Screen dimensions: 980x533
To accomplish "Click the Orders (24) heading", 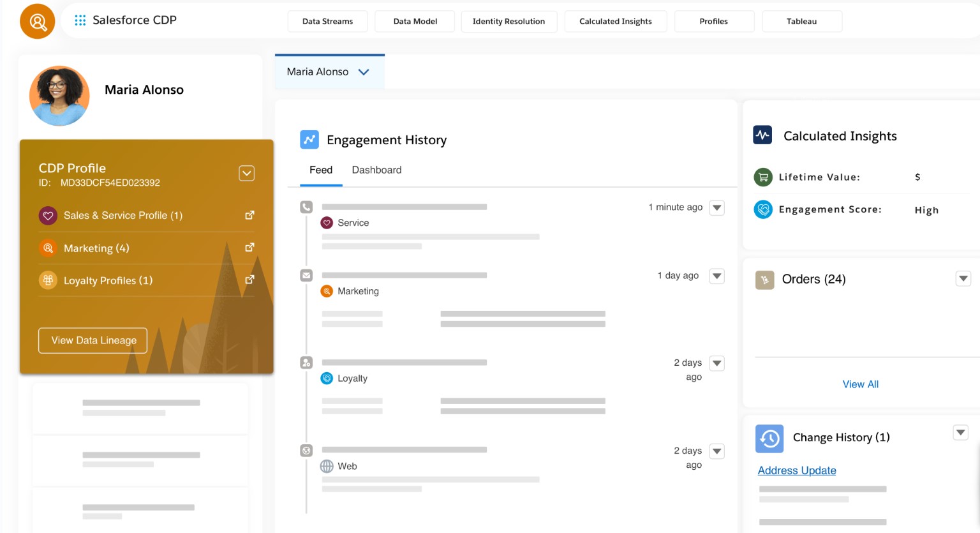I will [814, 279].
